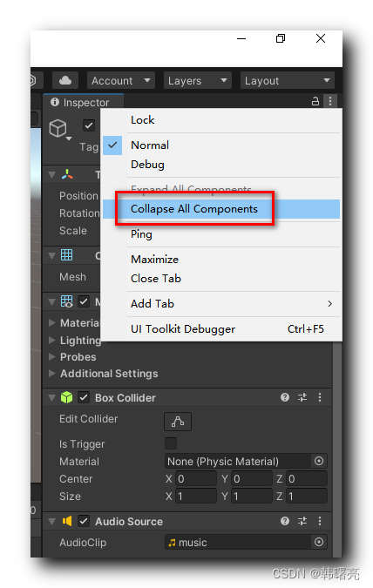The height and width of the screenshot is (588, 373).
Task: Open the Layers dropdown
Action: tap(197, 80)
